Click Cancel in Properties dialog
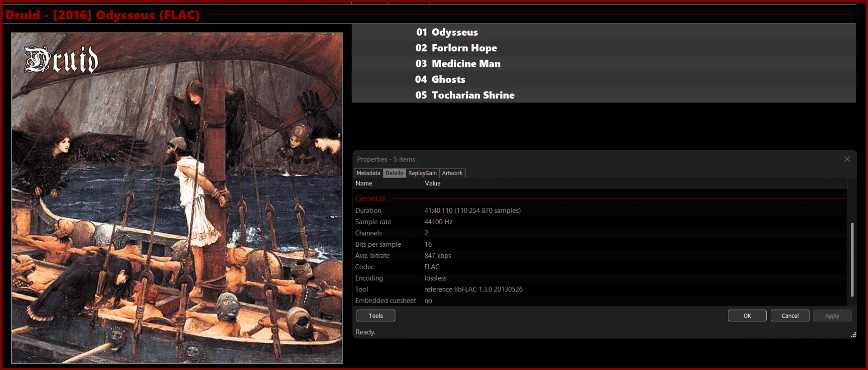This screenshot has width=868, height=370. click(x=790, y=316)
